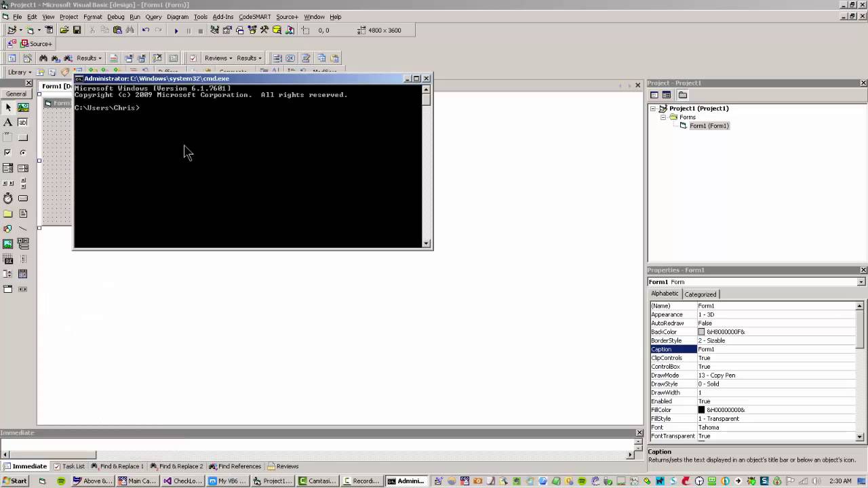This screenshot has width=868, height=488.
Task: Open the Library dropdown
Action: (20, 72)
